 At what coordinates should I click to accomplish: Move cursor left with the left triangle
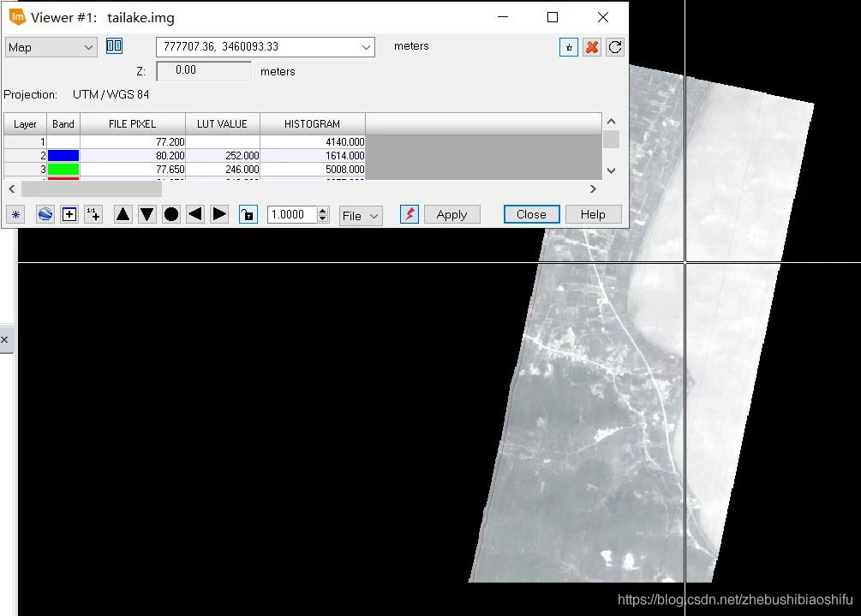[x=195, y=214]
